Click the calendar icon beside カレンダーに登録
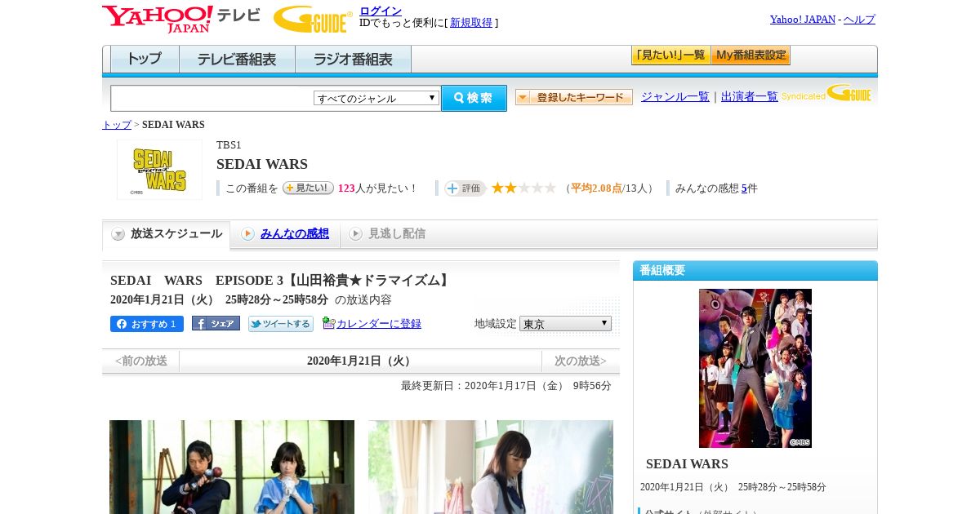Viewport: 980px width, 514px height. point(328,323)
